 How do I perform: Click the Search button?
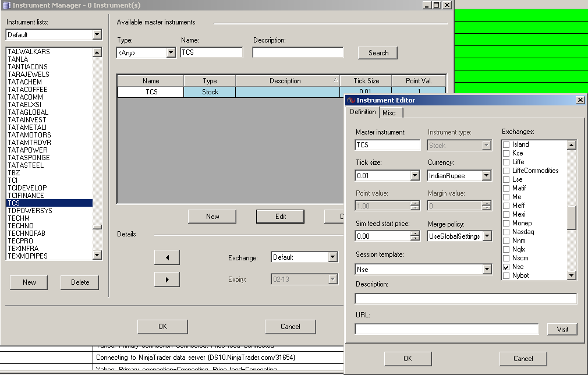coord(378,53)
